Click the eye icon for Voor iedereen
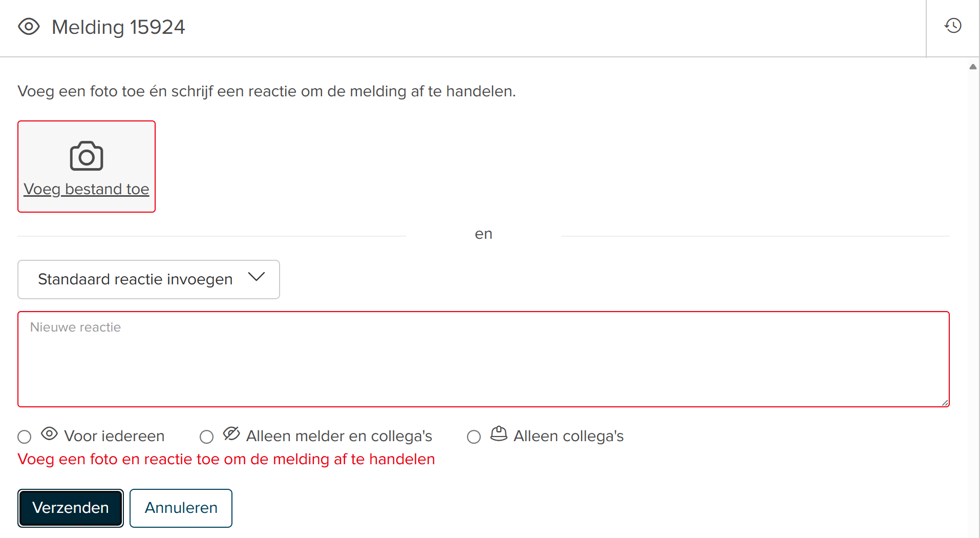This screenshot has height=538, width=980. click(x=49, y=434)
